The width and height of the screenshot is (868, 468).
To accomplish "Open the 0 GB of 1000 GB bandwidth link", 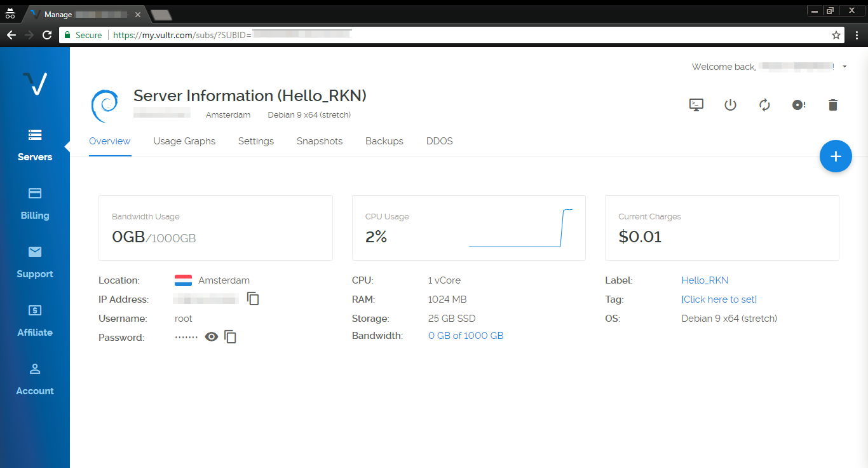I will coord(466,336).
